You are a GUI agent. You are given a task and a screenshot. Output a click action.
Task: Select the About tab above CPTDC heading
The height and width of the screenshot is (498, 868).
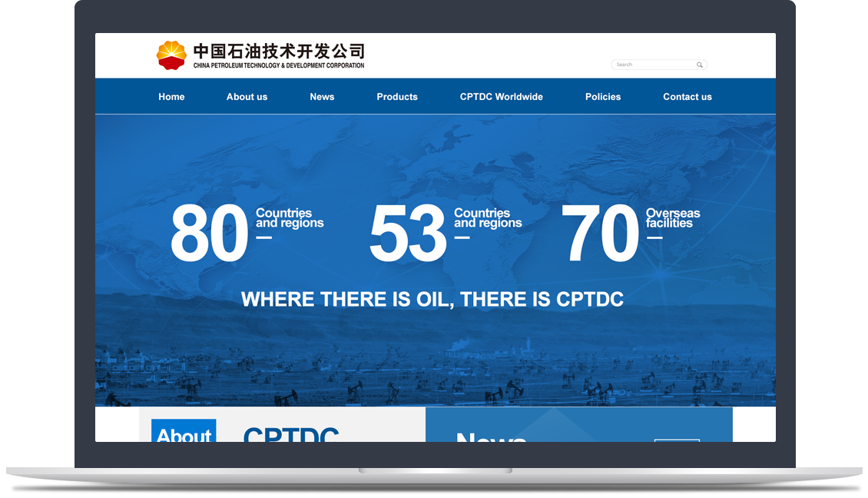coord(184,435)
